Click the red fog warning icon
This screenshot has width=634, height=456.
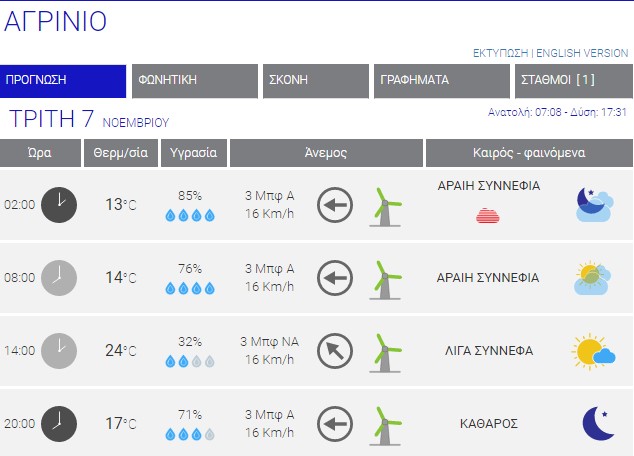(488, 215)
